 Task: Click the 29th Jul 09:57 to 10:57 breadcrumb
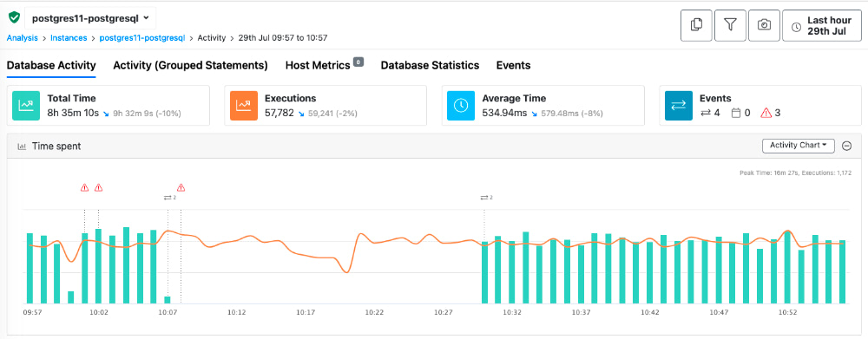tap(283, 38)
